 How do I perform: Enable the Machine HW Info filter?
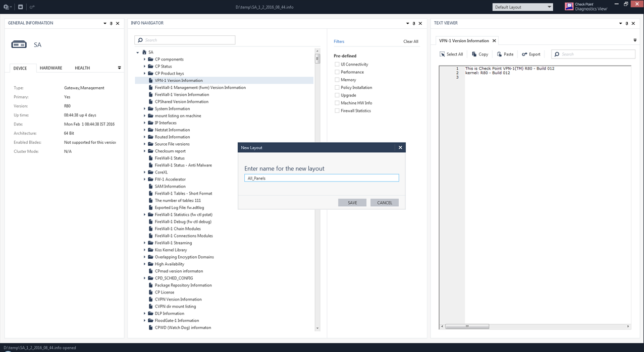[x=337, y=103]
